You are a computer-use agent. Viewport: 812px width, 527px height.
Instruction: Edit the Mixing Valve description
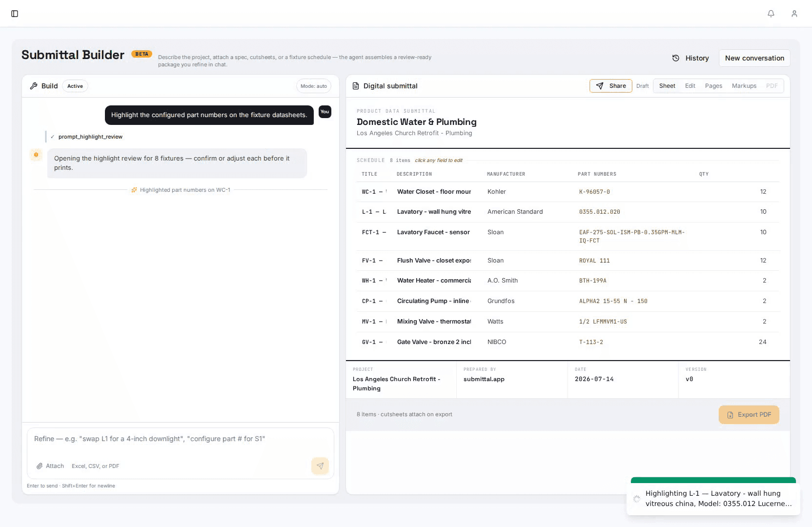pos(434,322)
